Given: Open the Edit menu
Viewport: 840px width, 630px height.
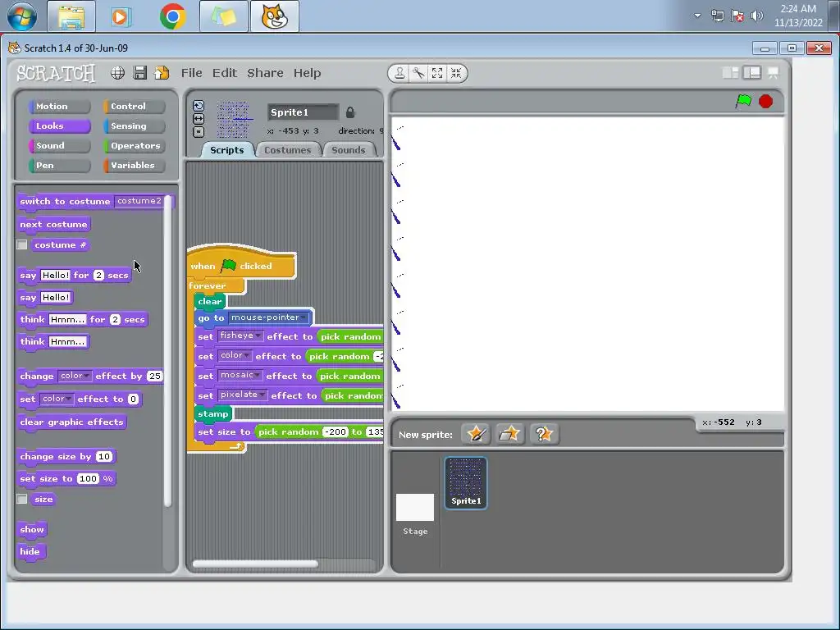Looking at the screenshot, I should [x=225, y=73].
